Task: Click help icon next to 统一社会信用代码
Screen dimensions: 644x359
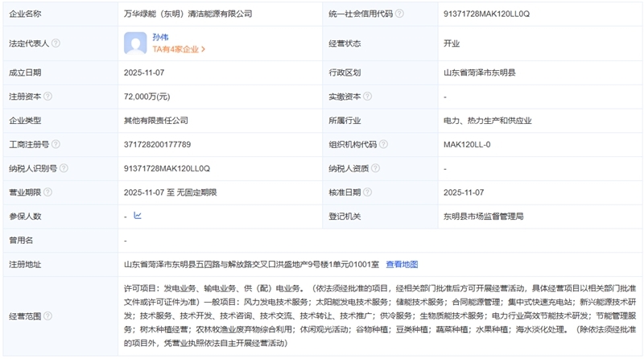Action: point(400,14)
